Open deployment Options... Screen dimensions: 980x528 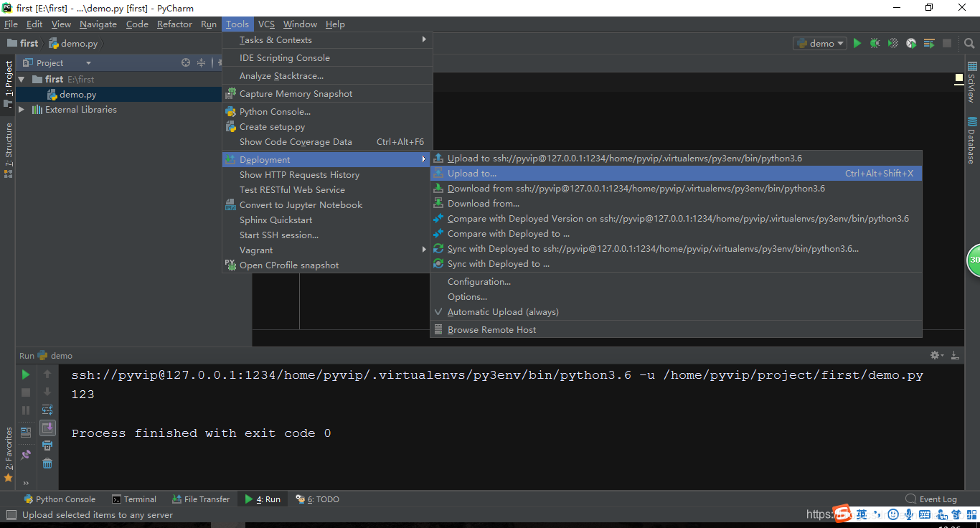point(676,297)
